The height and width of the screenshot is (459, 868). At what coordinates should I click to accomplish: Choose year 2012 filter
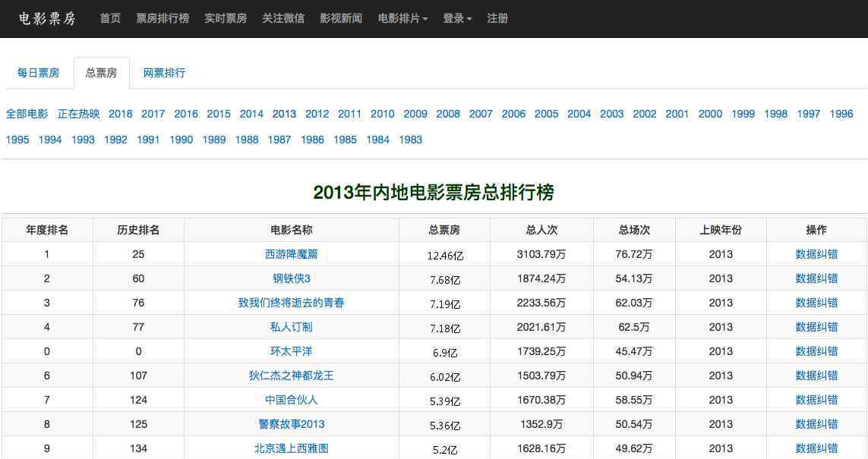pos(317,114)
